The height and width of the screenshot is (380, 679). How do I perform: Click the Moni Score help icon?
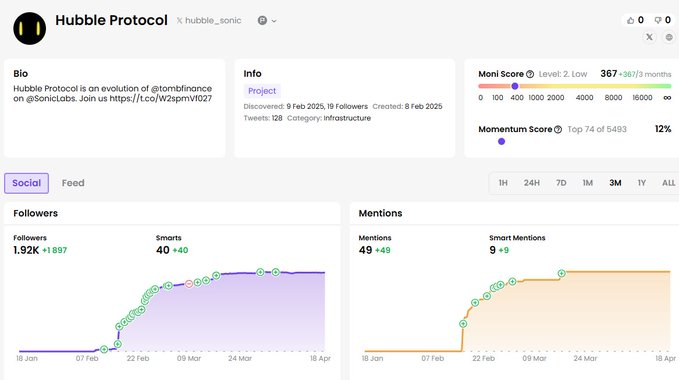click(x=530, y=74)
